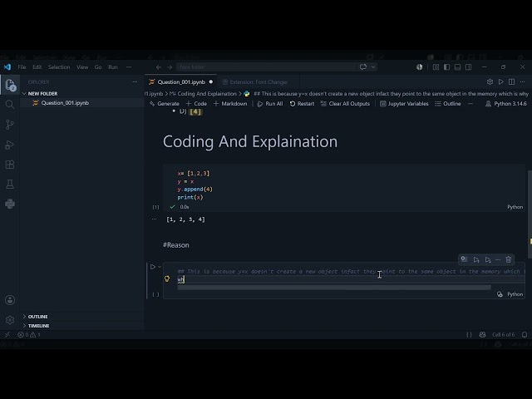
Task: Open the Customize Layout icon
Action: click(x=436, y=67)
